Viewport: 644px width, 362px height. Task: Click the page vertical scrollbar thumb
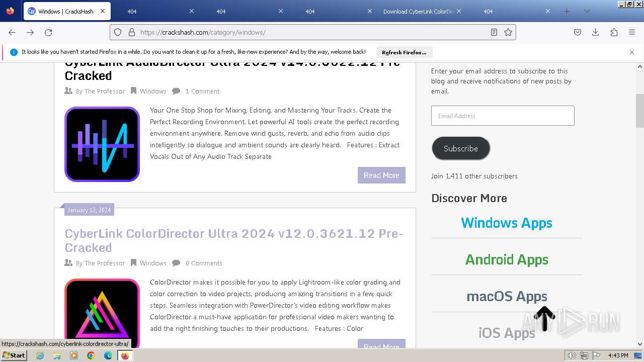pyautogui.click(x=640, y=111)
